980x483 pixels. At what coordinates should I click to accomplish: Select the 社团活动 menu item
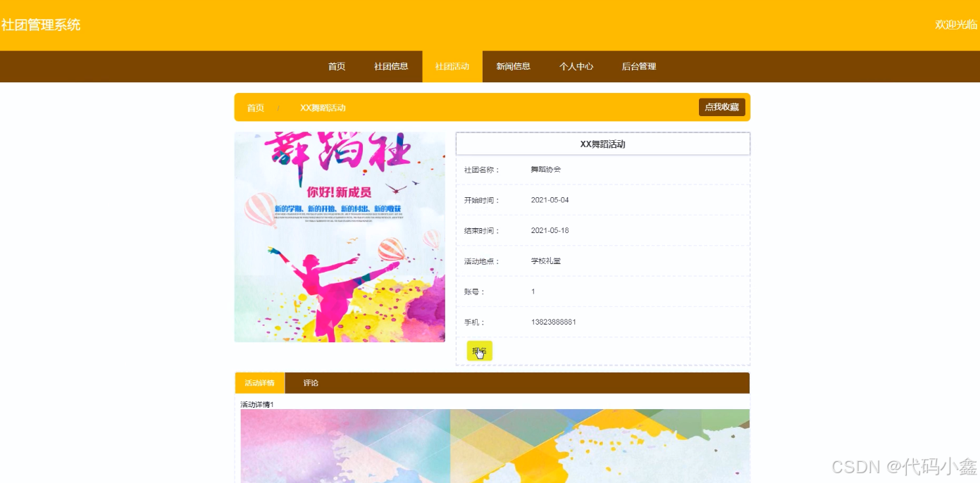[x=452, y=66]
